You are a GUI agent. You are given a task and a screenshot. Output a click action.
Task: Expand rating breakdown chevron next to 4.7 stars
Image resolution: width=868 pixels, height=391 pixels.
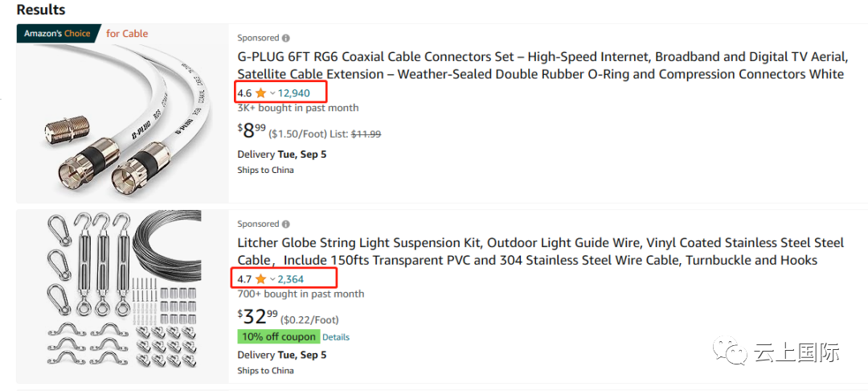(272, 279)
